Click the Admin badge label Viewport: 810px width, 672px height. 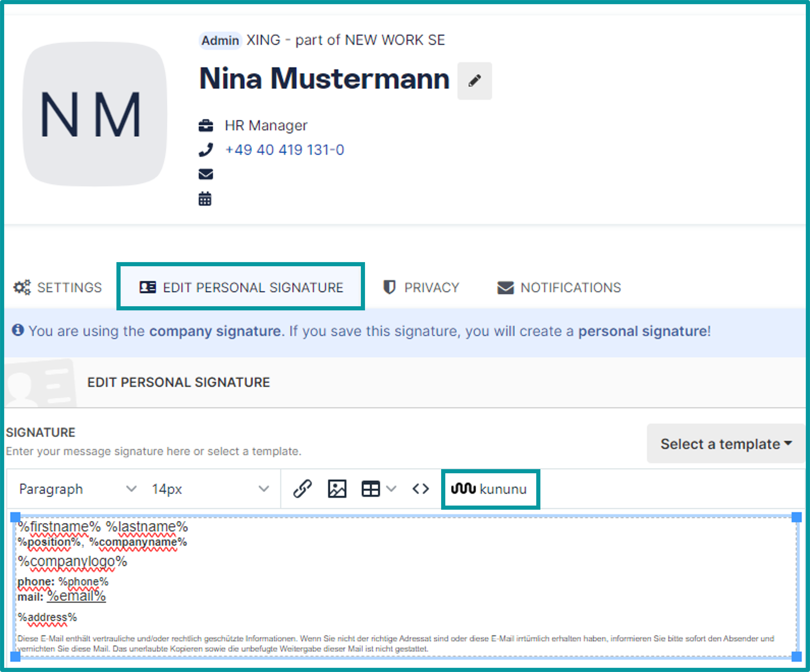(220, 40)
